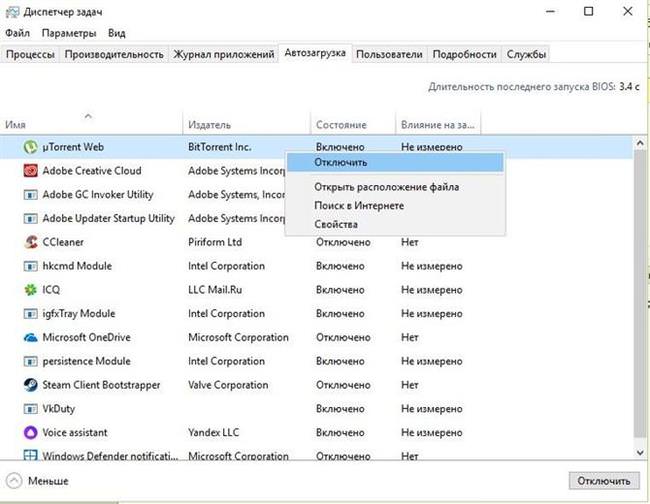Click the LLC Mail.Ru publisher cell
650x504 pixels.
click(215, 290)
